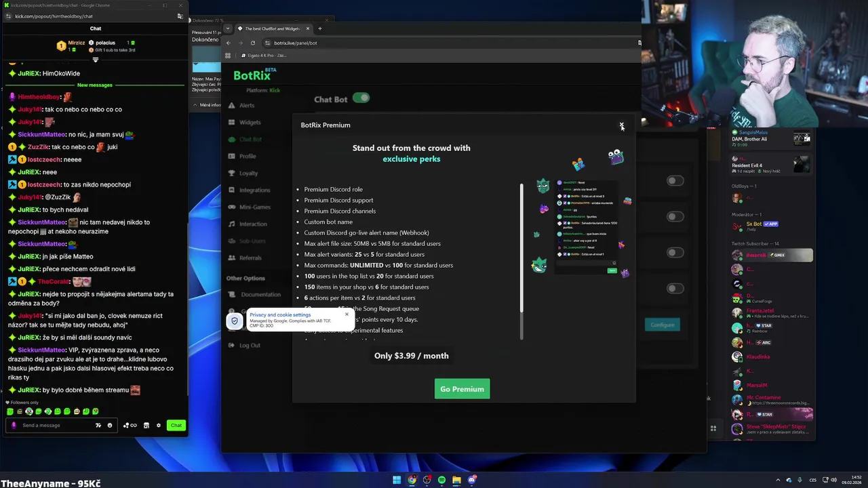The image size is (868, 488).
Task: Open Widgets in the BotRix sidebar
Action: pyautogui.click(x=250, y=122)
